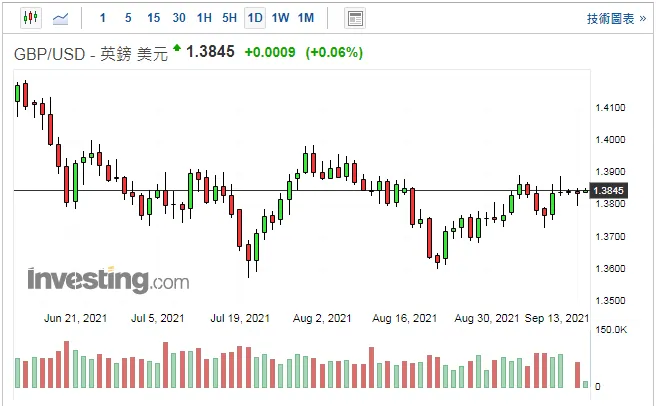The image size is (657, 406).
Task: Open the 技術圖表 technical chart link
Action: pos(616,18)
